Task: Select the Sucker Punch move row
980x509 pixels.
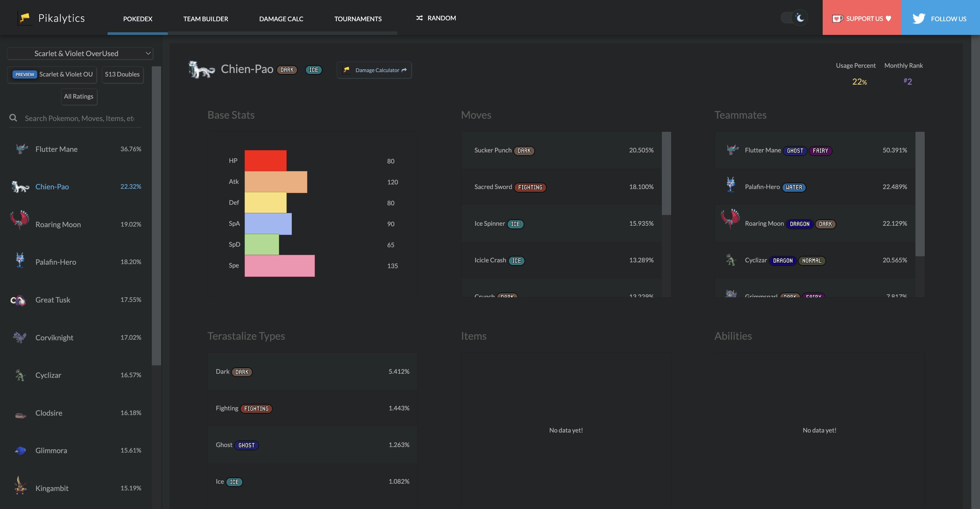Action: tap(562, 150)
